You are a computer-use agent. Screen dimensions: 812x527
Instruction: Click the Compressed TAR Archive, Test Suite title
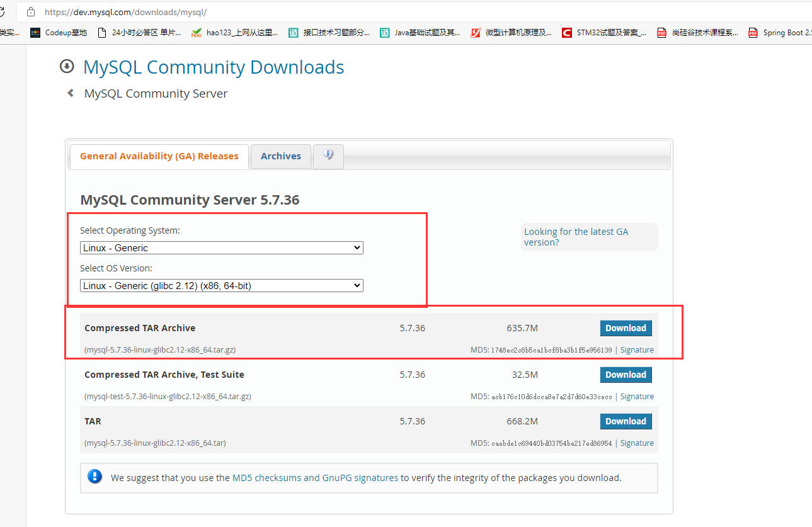coord(164,375)
